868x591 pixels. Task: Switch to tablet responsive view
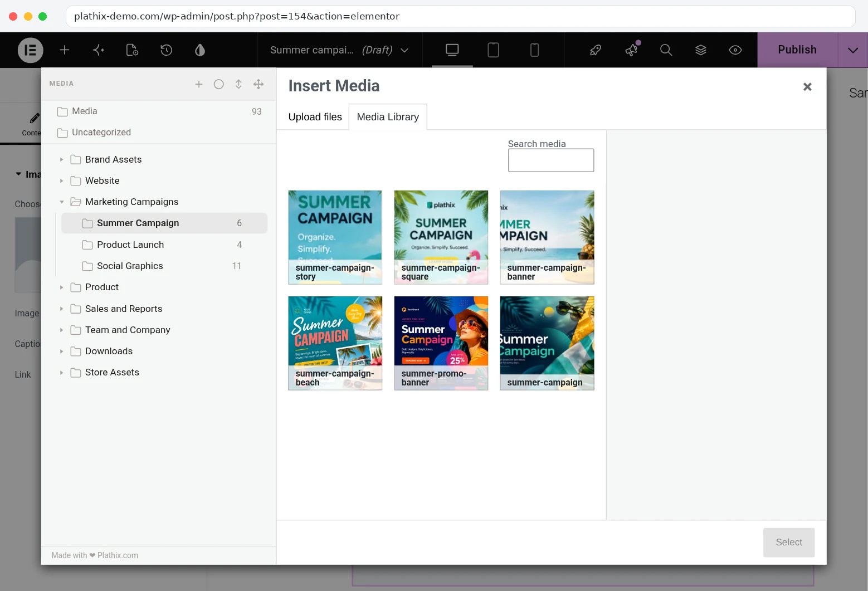tap(493, 50)
